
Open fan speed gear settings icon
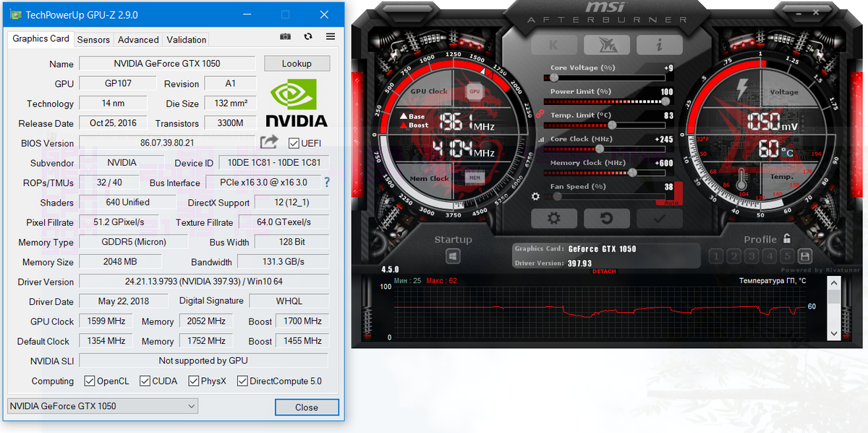pyautogui.click(x=536, y=196)
